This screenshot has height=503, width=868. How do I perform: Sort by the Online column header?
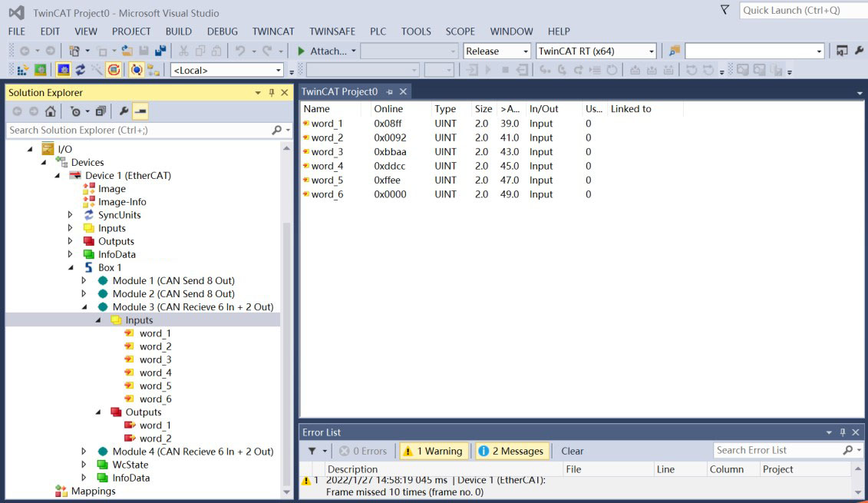[388, 109]
